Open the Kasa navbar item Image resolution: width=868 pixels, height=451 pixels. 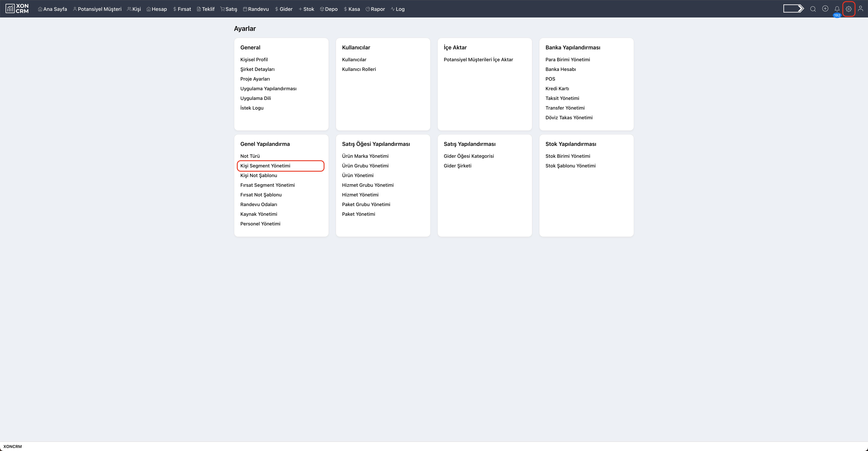(x=352, y=9)
